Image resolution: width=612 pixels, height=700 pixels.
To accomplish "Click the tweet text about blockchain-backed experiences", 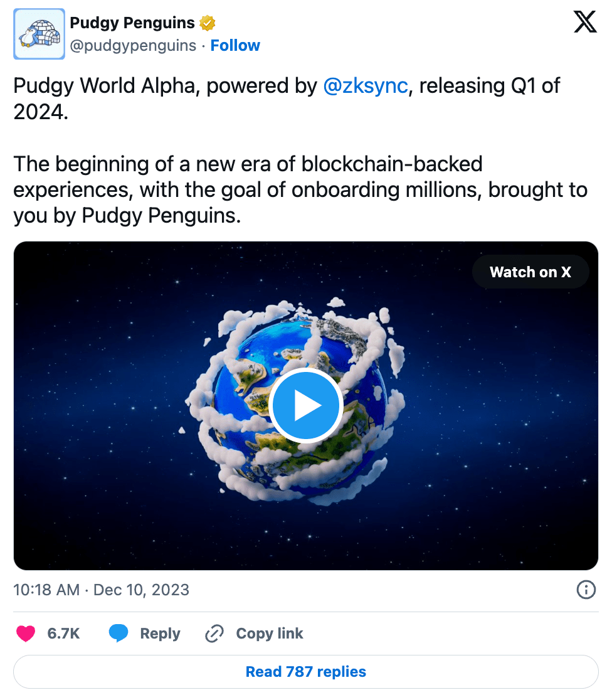I will [x=300, y=190].
